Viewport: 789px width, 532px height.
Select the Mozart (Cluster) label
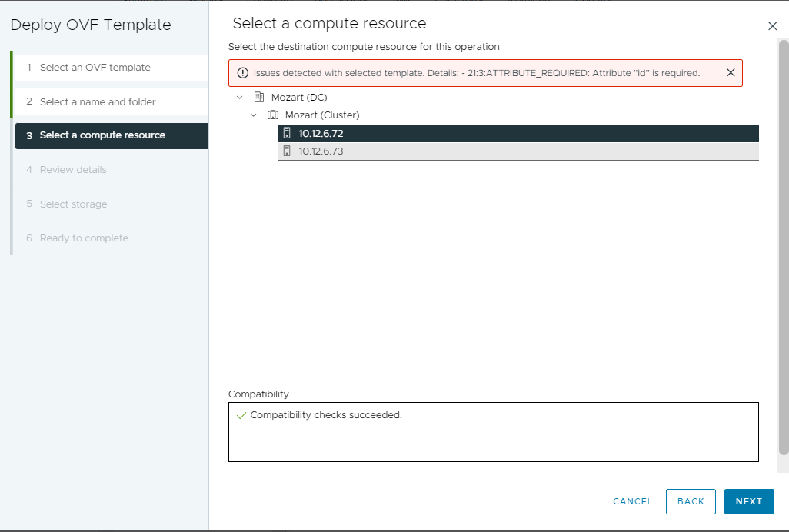tap(322, 115)
